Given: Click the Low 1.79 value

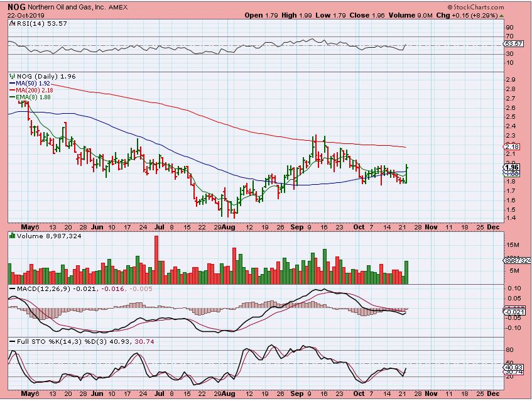Looking at the screenshot, I should coord(331,15).
